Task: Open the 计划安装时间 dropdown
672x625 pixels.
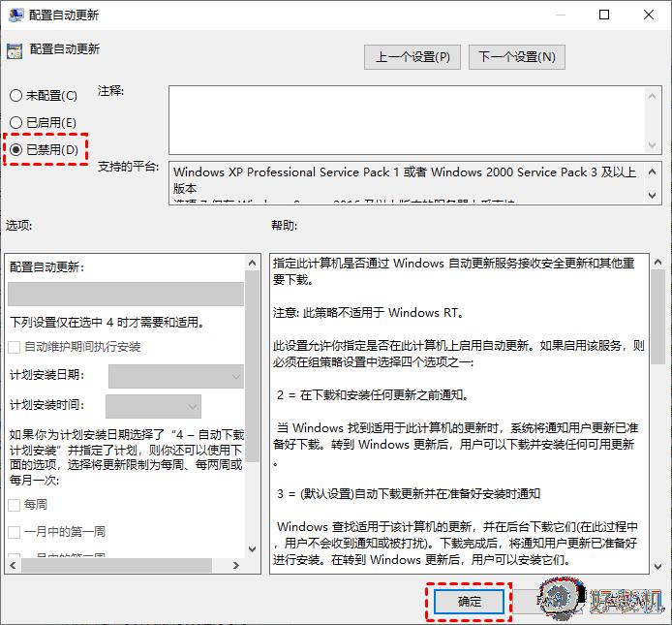Action: coord(153,406)
